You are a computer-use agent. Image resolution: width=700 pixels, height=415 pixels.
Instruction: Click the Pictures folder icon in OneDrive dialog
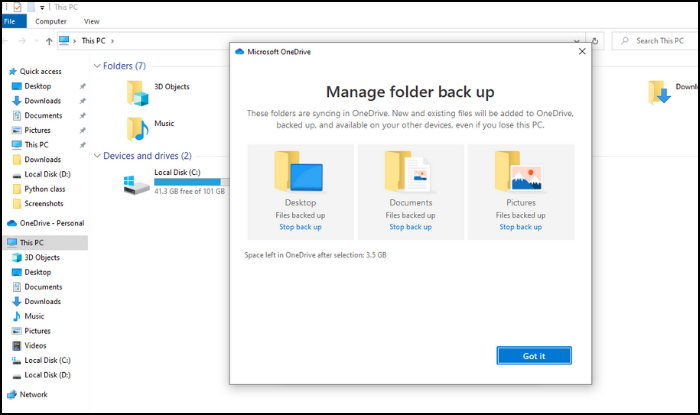[520, 171]
